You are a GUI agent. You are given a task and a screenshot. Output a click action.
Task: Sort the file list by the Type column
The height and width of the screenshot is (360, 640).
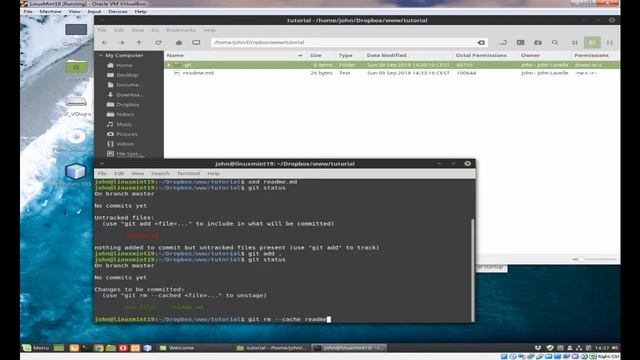click(x=345, y=55)
